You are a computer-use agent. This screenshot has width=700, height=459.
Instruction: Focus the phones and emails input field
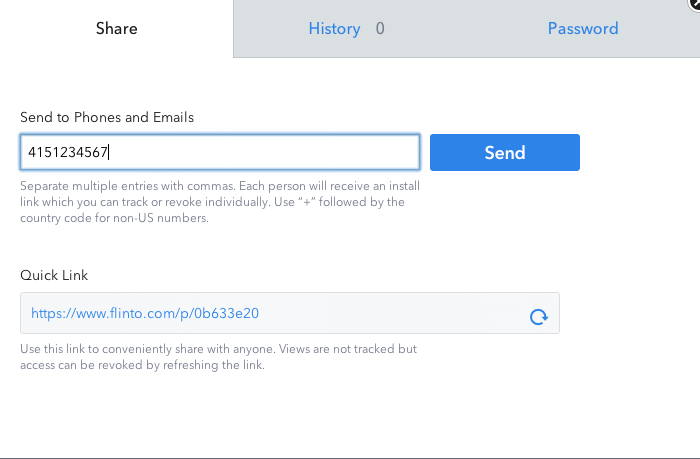click(220, 152)
